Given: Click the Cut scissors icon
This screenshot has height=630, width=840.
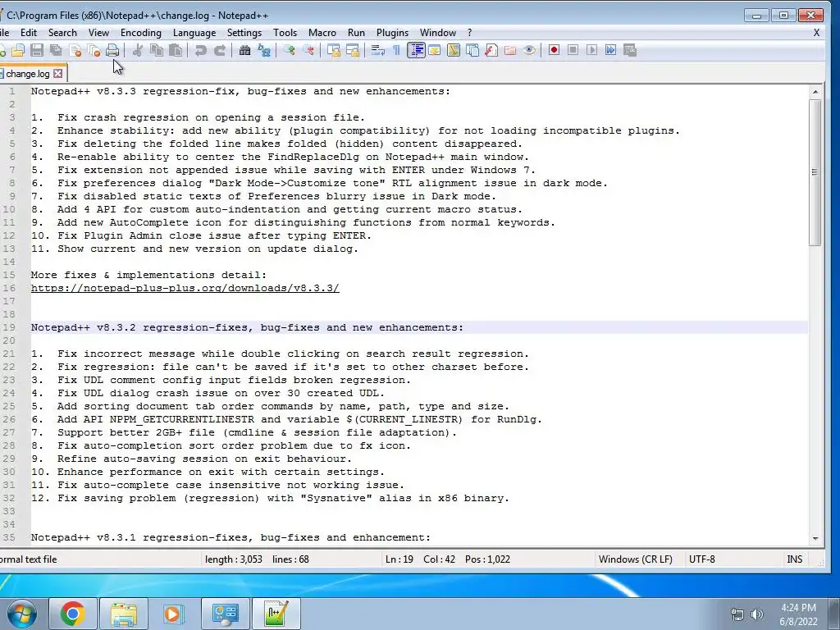Looking at the screenshot, I should coord(138,50).
